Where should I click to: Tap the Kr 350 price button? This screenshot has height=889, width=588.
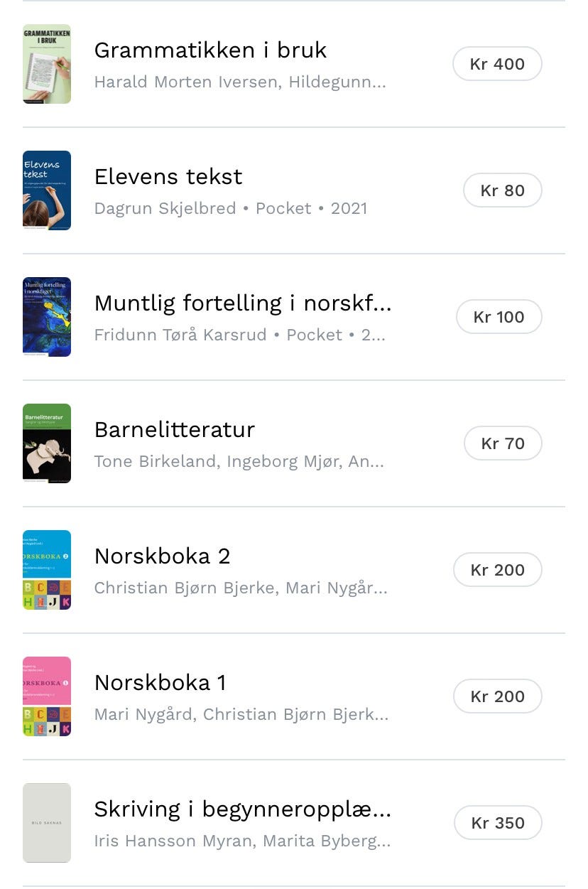pyautogui.click(x=498, y=823)
